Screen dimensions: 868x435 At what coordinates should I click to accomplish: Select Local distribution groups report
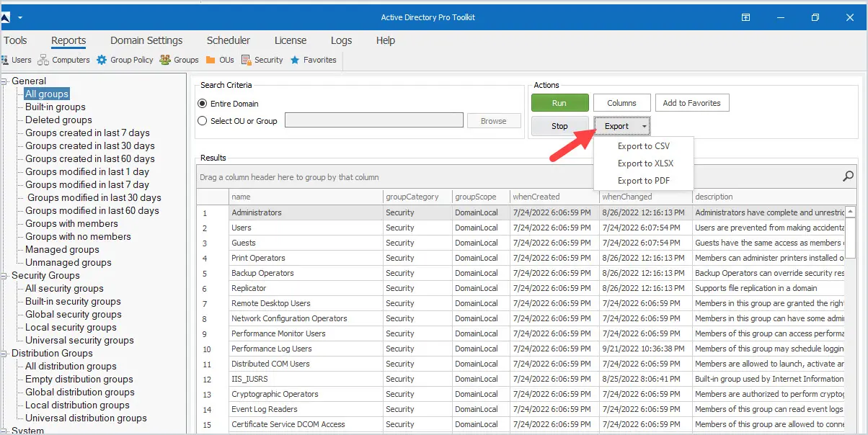77,405
